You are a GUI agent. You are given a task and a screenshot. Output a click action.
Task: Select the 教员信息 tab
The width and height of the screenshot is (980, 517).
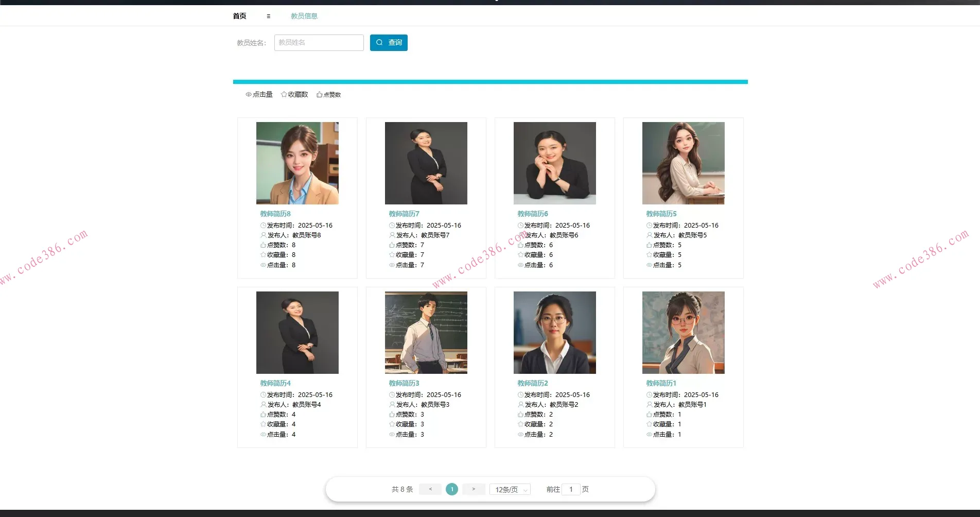[x=304, y=16]
